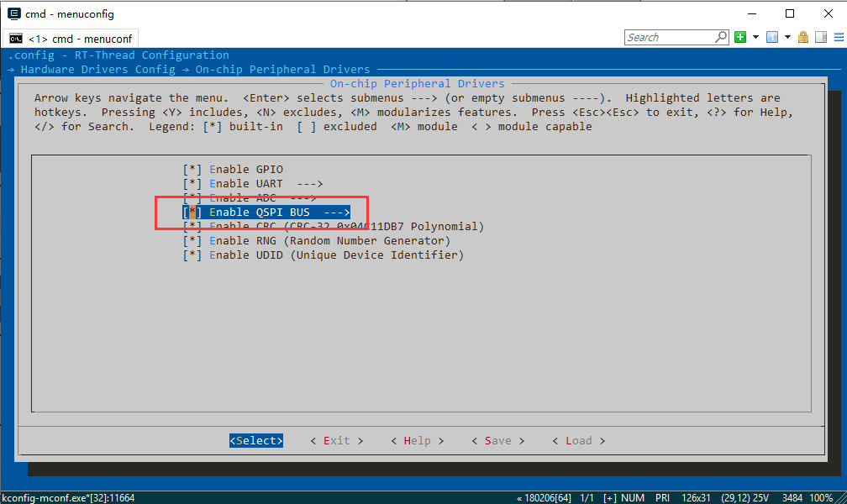
Task: Click the 100% zoom indicator in status bar
Action: pyautogui.click(x=823, y=498)
